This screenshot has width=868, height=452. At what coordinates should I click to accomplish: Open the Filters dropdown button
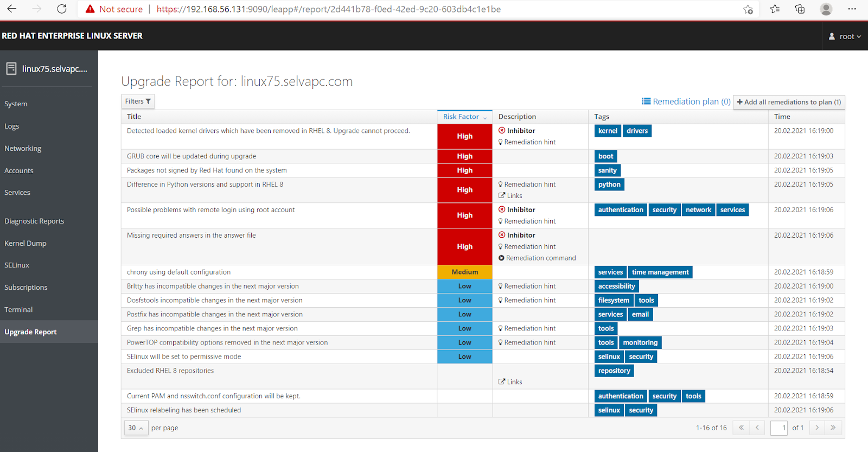pos(138,101)
